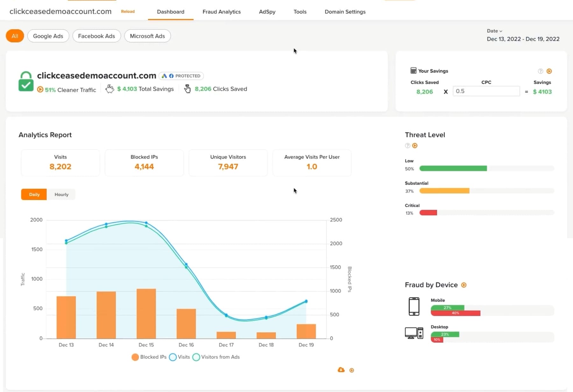Select the Microsoft Ads filter pill
Image resolution: width=573 pixels, height=392 pixels.
147,36
